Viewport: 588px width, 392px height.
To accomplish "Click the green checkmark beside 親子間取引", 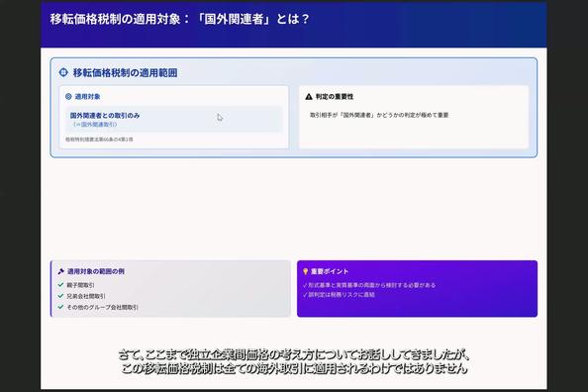I will (x=60, y=285).
